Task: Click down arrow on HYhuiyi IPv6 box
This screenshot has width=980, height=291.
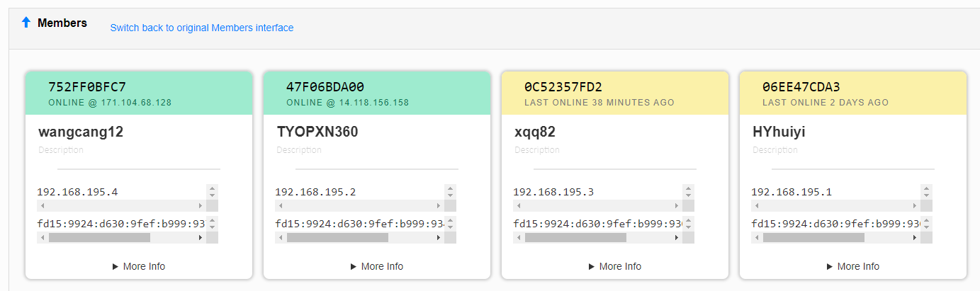Action: (927, 228)
